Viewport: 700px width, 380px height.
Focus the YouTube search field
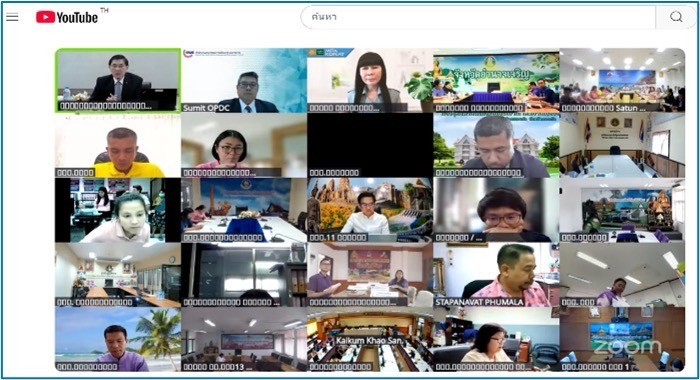(478, 17)
